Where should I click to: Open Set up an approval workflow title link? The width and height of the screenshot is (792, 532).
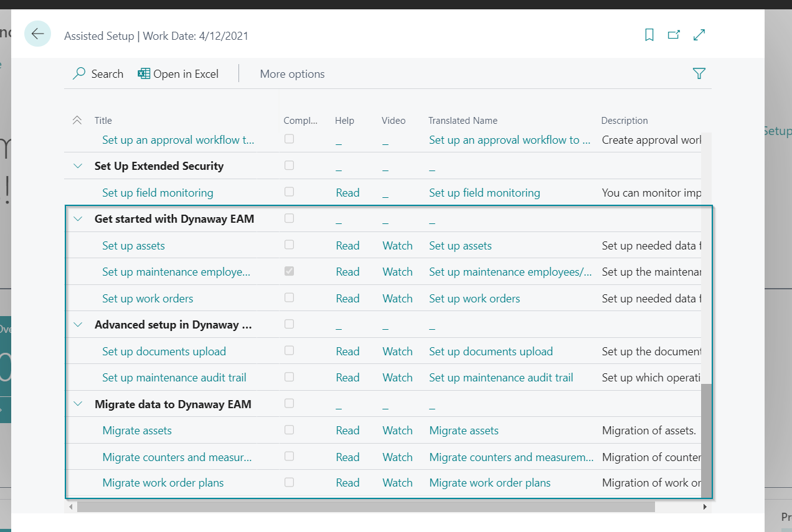click(x=178, y=140)
